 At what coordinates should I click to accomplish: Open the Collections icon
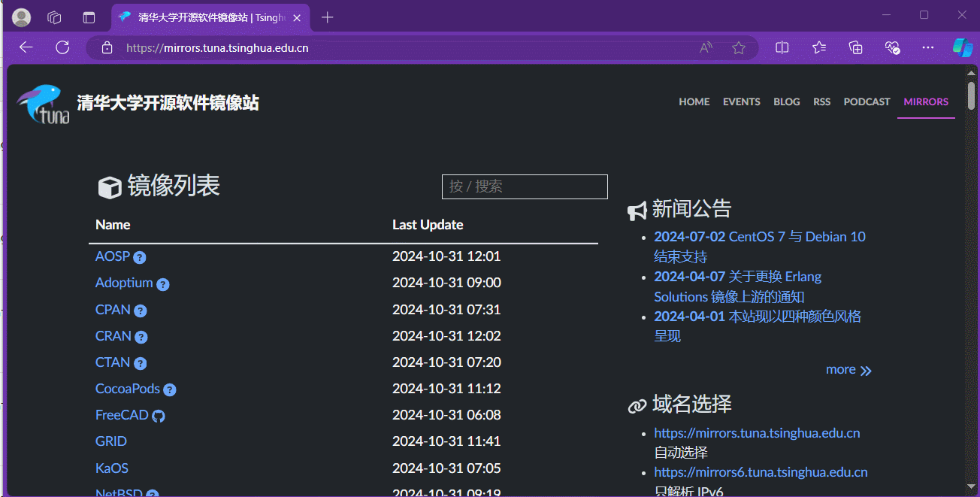855,47
